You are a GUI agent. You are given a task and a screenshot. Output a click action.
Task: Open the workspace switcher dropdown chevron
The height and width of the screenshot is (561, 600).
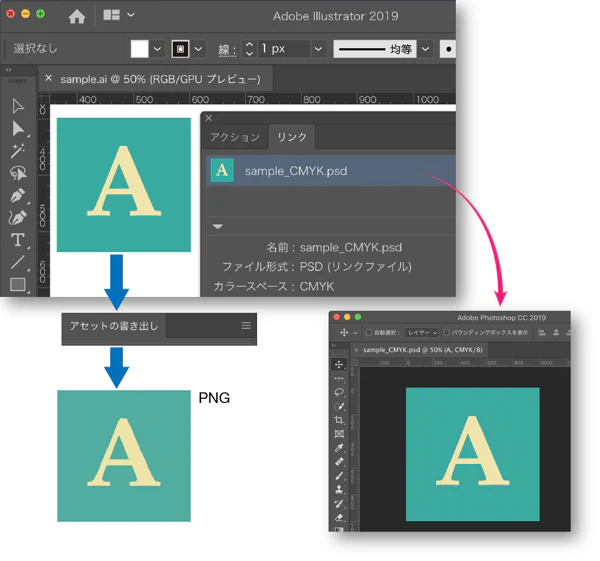(x=131, y=15)
